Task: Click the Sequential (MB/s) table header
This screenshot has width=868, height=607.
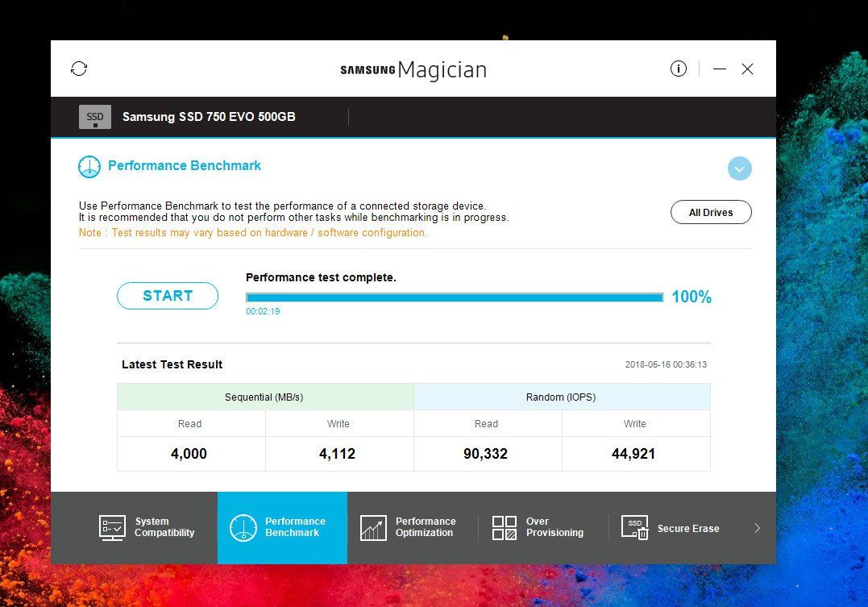Action: tap(264, 397)
